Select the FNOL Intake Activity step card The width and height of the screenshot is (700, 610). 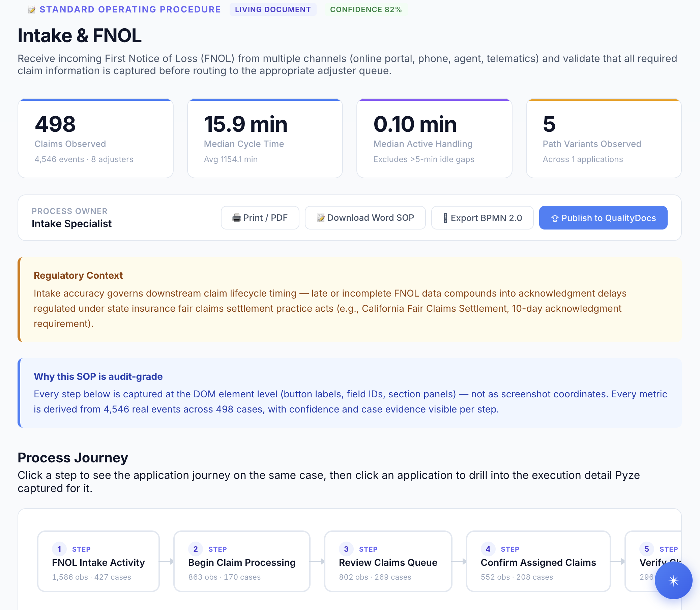[98, 561]
